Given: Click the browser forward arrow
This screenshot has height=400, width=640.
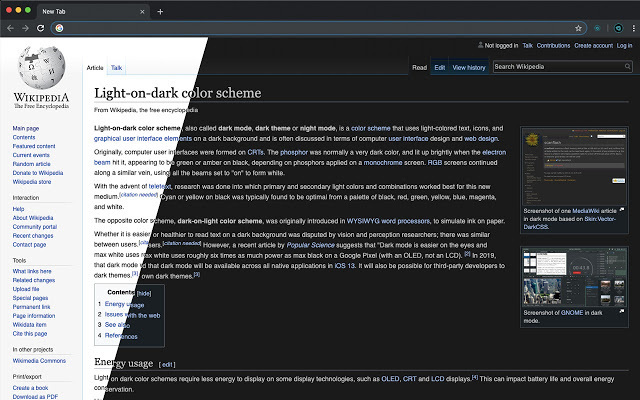Looking at the screenshot, I should click(25, 28).
